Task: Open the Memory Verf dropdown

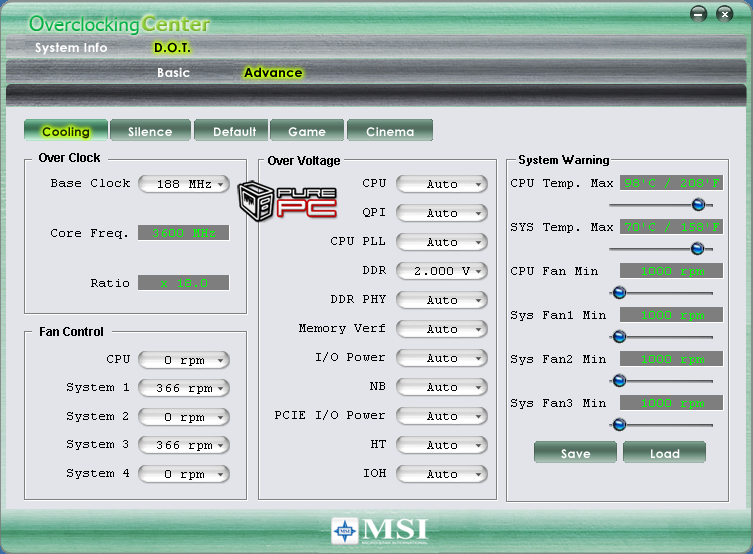Action: point(442,329)
